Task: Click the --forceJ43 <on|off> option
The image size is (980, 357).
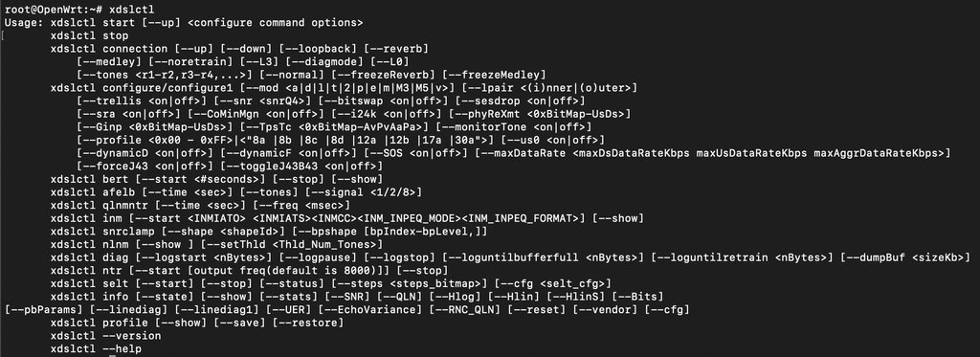Action: tap(145, 167)
